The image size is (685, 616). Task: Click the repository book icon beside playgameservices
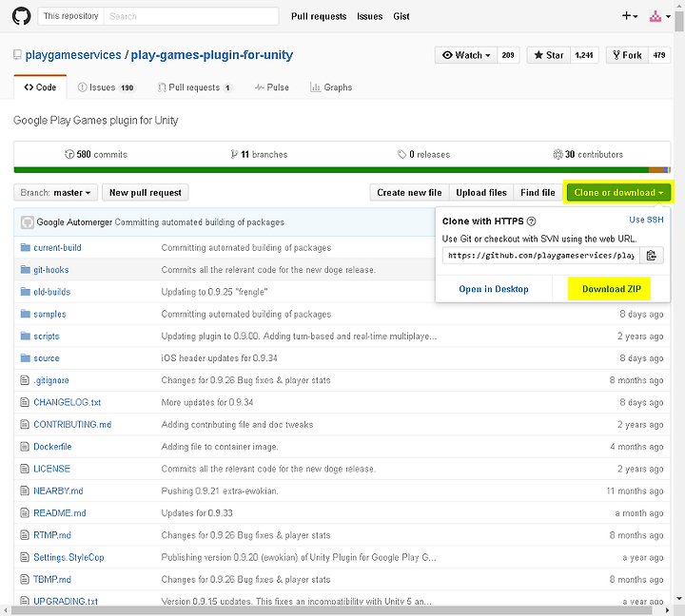click(17, 55)
